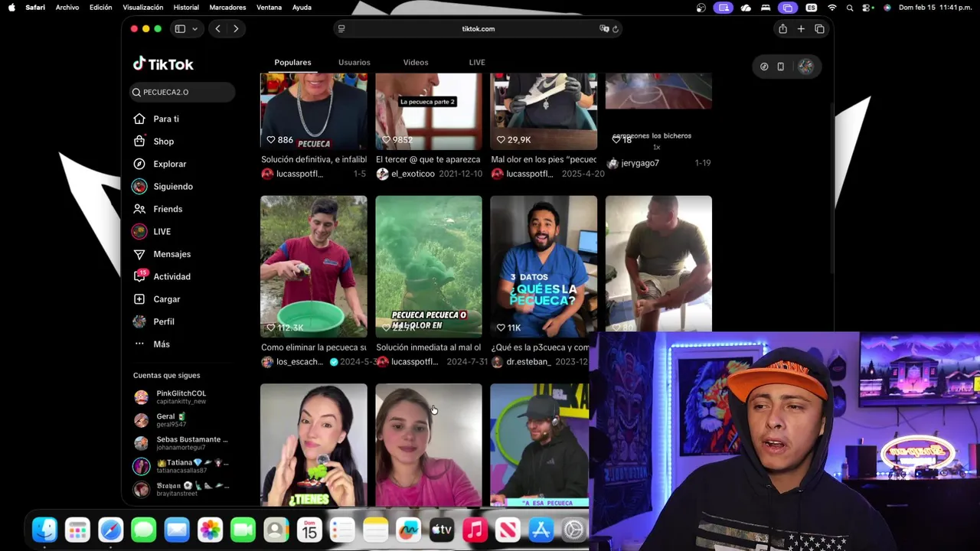Open Photos app in the Dock
This screenshot has height=551, width=980.
pos(210,530)
